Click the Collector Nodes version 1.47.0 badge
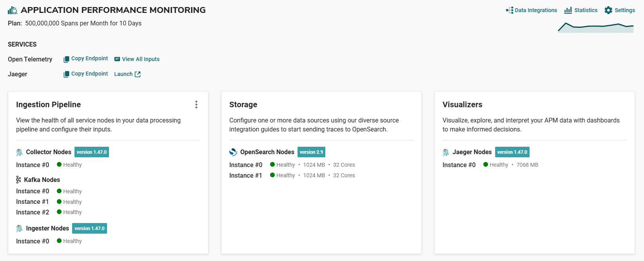The image size is (644, 261). coord(92,152)
